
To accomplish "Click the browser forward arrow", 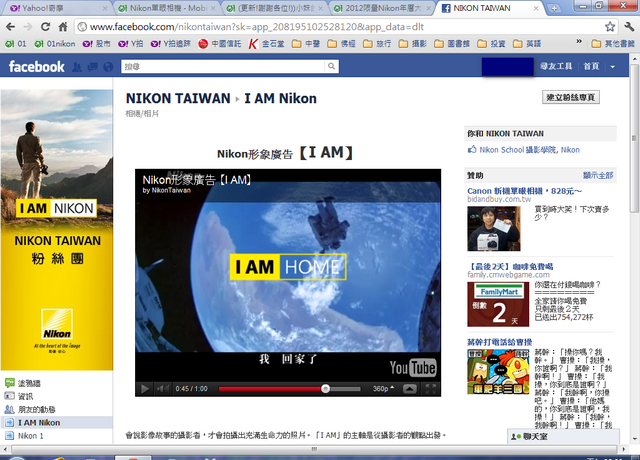I will coord(28,27).
